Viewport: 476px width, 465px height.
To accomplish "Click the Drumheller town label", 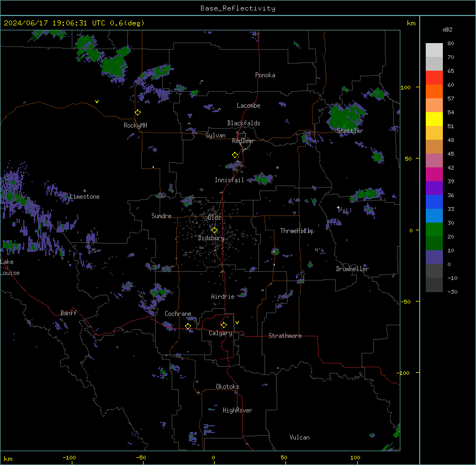I will click(x=352, y=269).
